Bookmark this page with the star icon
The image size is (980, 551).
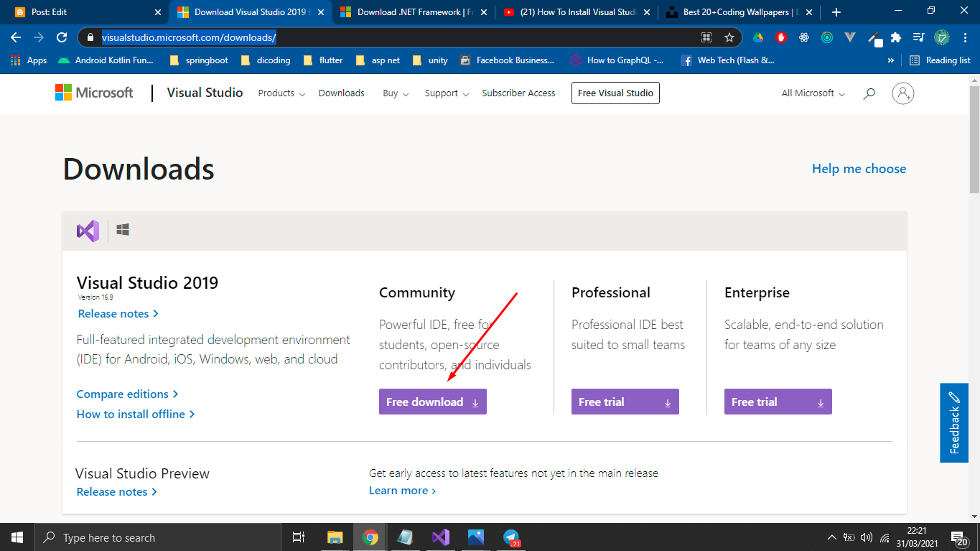point(729,37)
